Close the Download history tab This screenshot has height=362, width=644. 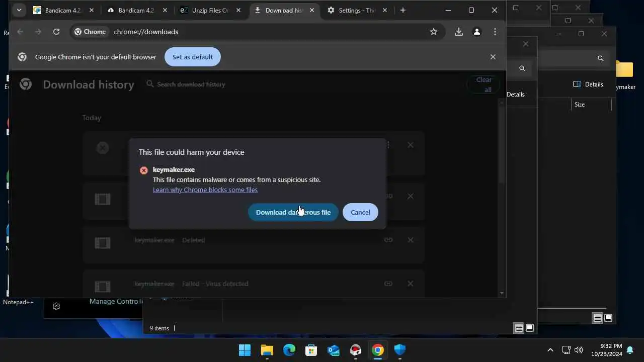click(x=311, y=10)
